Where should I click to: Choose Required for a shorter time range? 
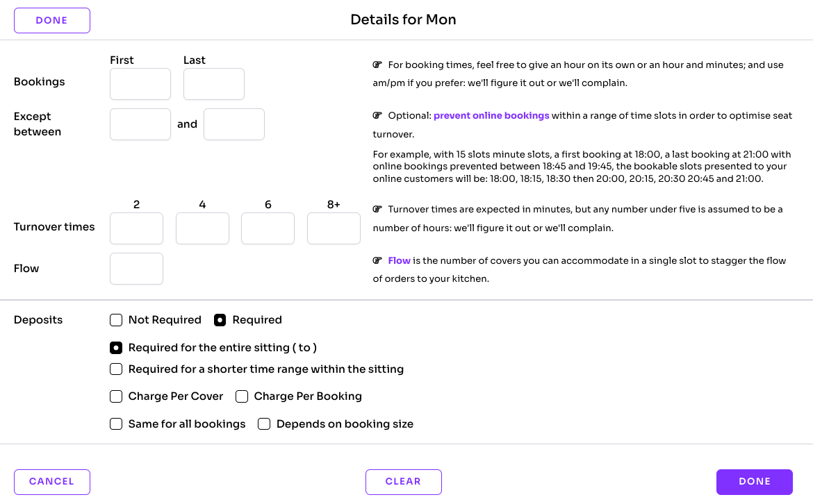tap(116, 369)
